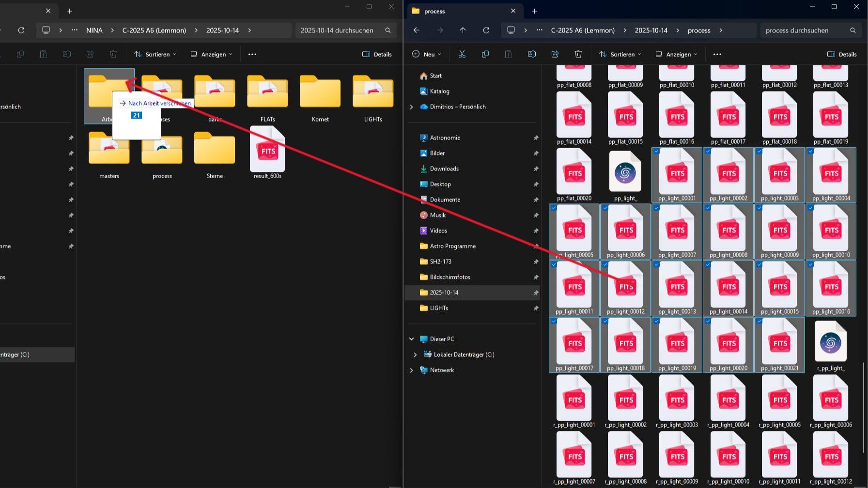Expand the Anzeigen dropdown in left window

[211, 54]
